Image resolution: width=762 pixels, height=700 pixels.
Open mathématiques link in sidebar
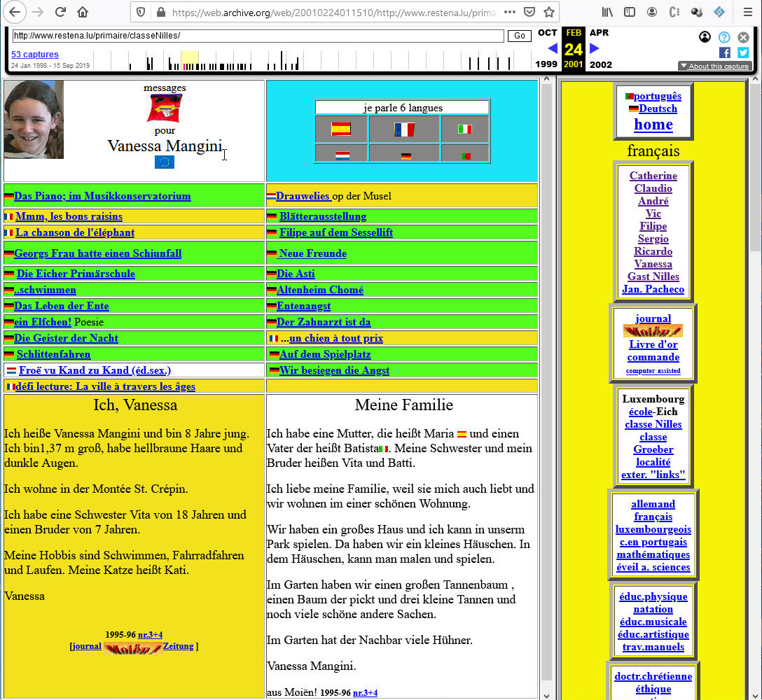pos(653,555)
